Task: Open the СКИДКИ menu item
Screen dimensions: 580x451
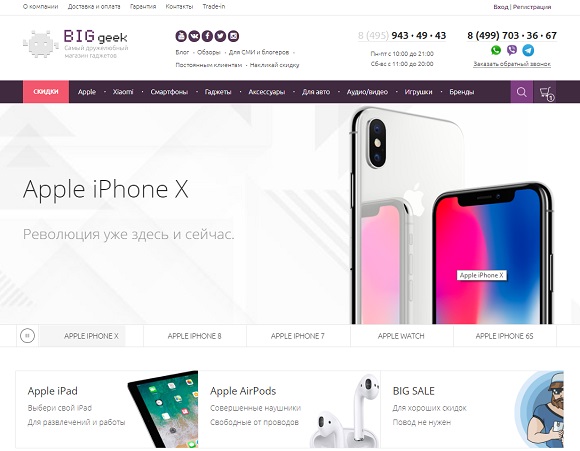Action: click(46, 92)
